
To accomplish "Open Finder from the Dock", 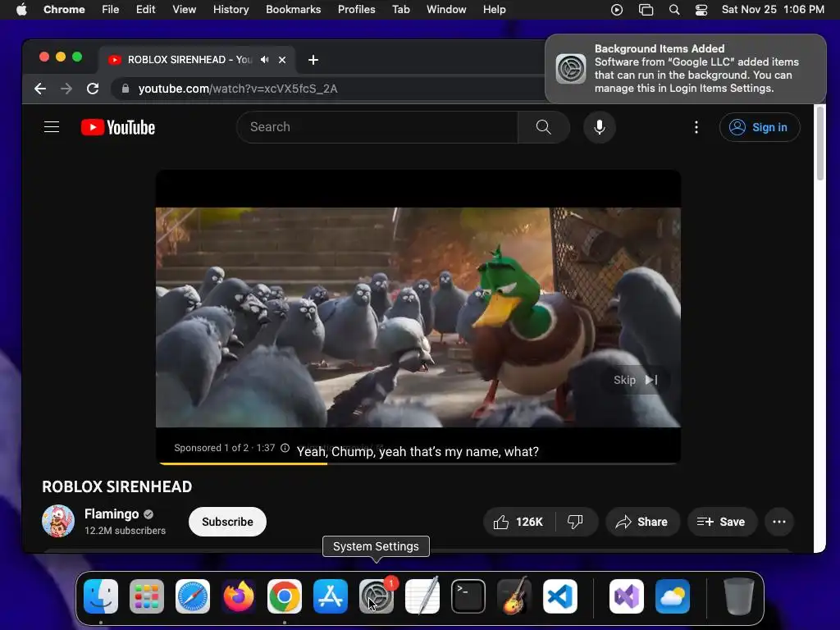I will [x=101, y=596].
